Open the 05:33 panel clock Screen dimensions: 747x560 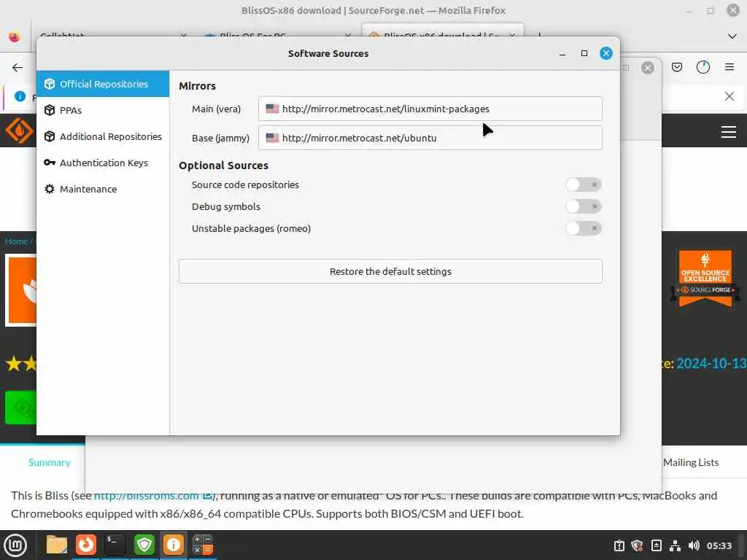pyautogui.click(x=719, y=545)
